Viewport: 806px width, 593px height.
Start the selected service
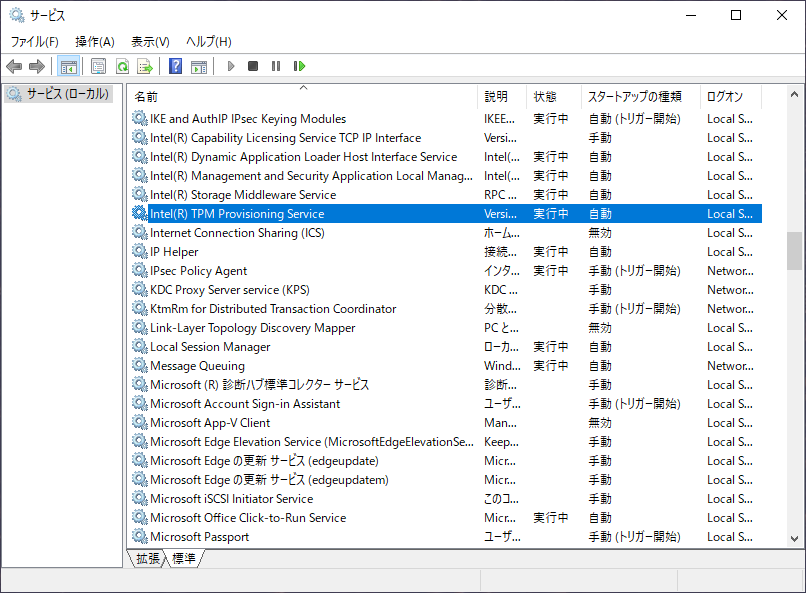(230, 66)
